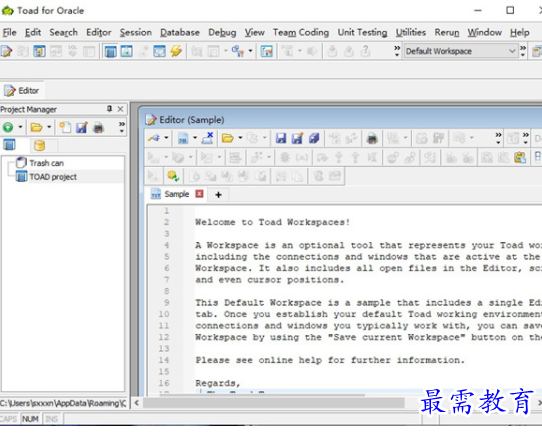Open the Schema Browser toolbar icon
This screenshot has height=433, width=542.
click(x=39, y=51)
